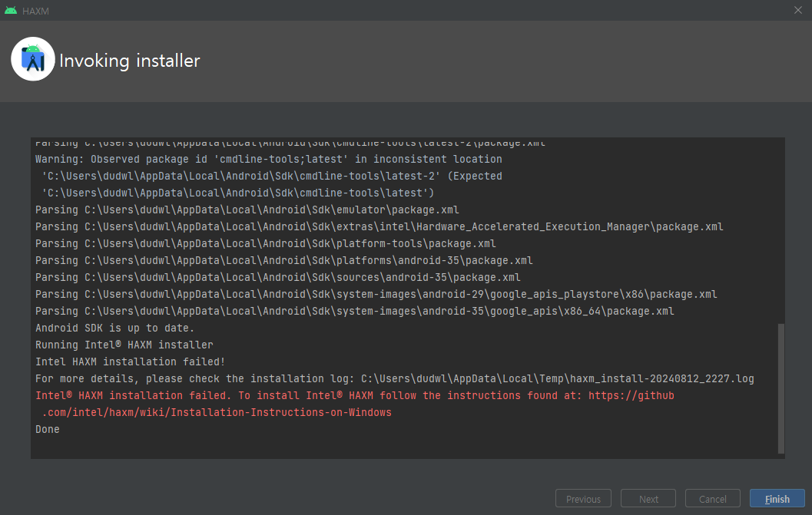This screenshot has height=515, width=812.
Task: Click the Android head title bar icon
Action: pos(10,10)
